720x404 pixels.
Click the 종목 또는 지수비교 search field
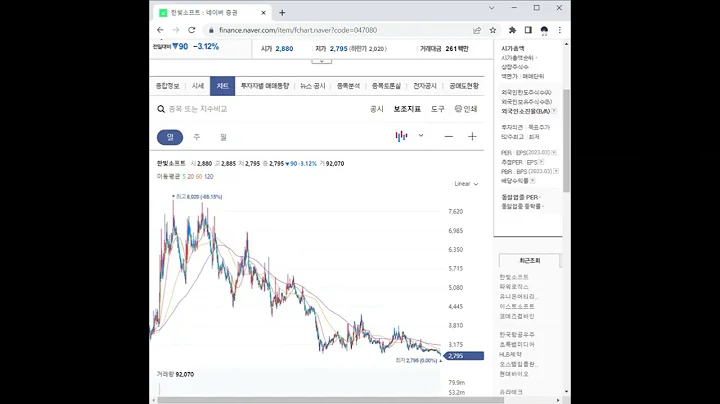point(198,109)
